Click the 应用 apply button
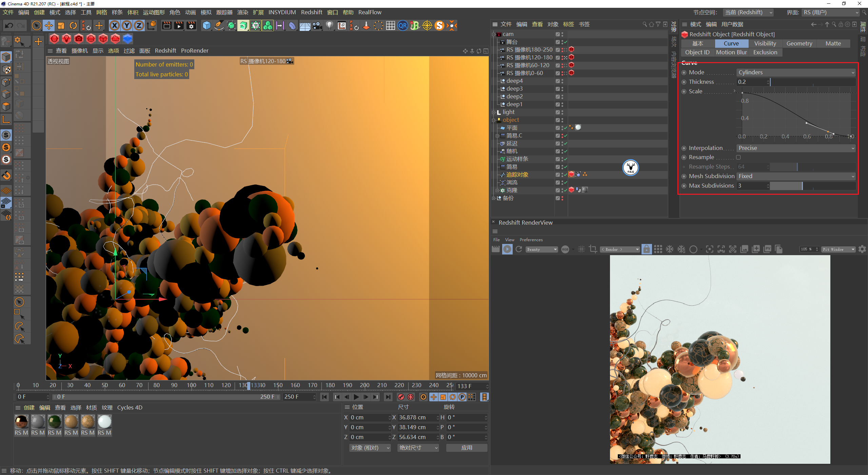Image resolution: width=868 pixels, height=475 pixels. click(467, 448)
